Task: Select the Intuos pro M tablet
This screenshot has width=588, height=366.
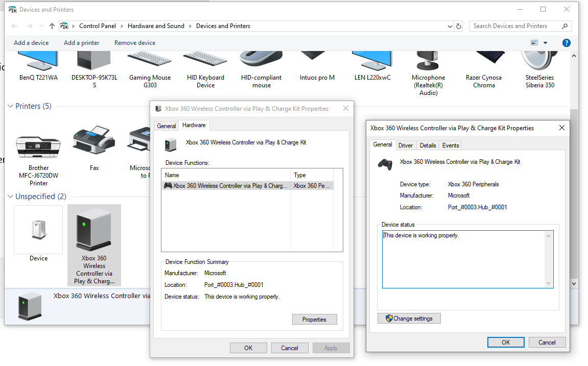Action: click(317, 66)
